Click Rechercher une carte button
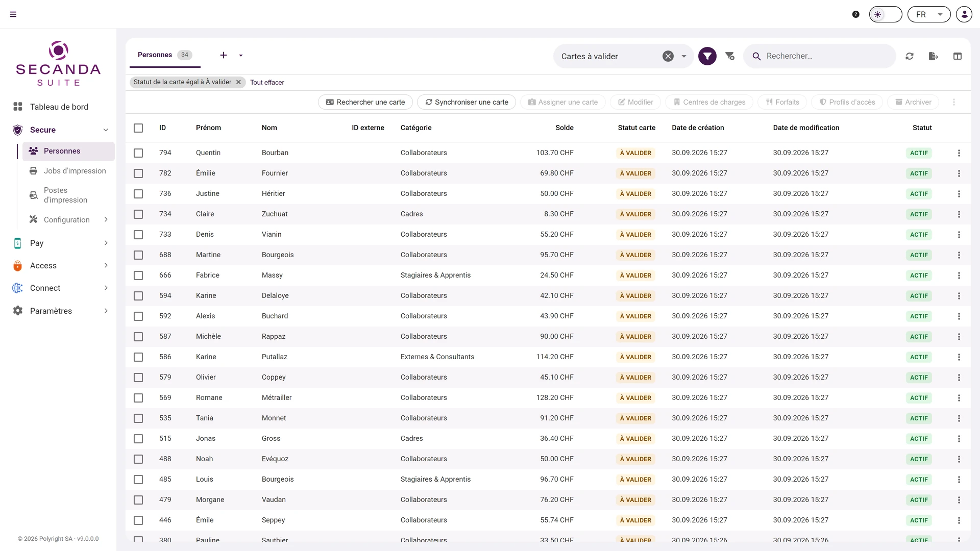 [365, 102]
